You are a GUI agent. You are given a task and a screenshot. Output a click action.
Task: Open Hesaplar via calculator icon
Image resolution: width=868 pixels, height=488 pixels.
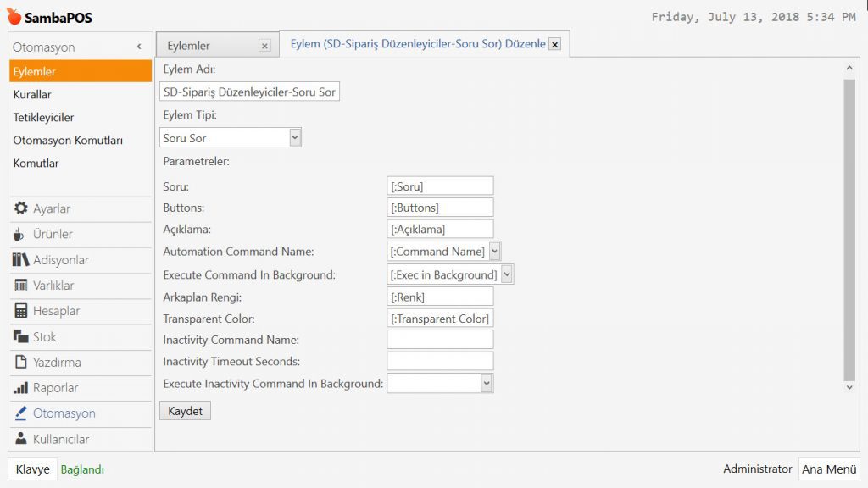21,311
